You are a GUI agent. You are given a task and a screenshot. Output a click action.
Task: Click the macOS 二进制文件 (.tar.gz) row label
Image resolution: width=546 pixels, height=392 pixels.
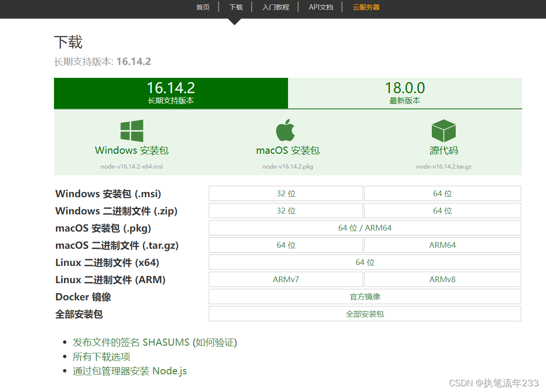point(117,245)
